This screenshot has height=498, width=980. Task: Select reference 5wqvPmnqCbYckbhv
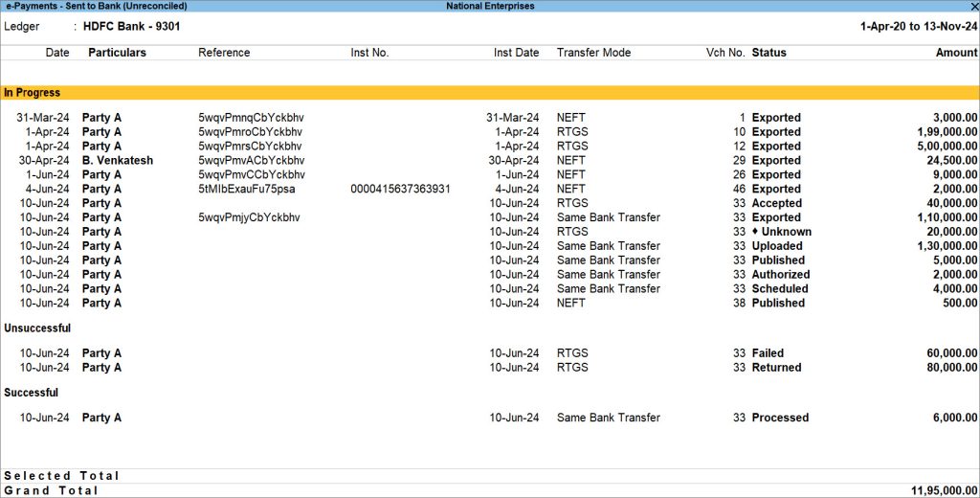(251, 118)
